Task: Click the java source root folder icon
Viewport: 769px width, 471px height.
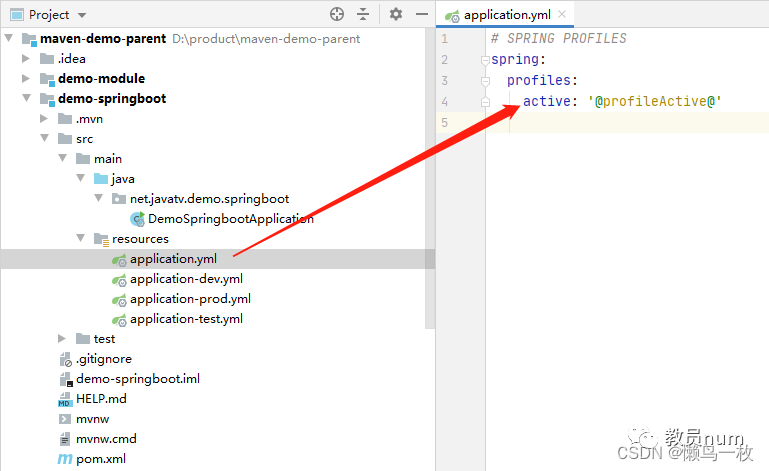Action: [101, 179]
